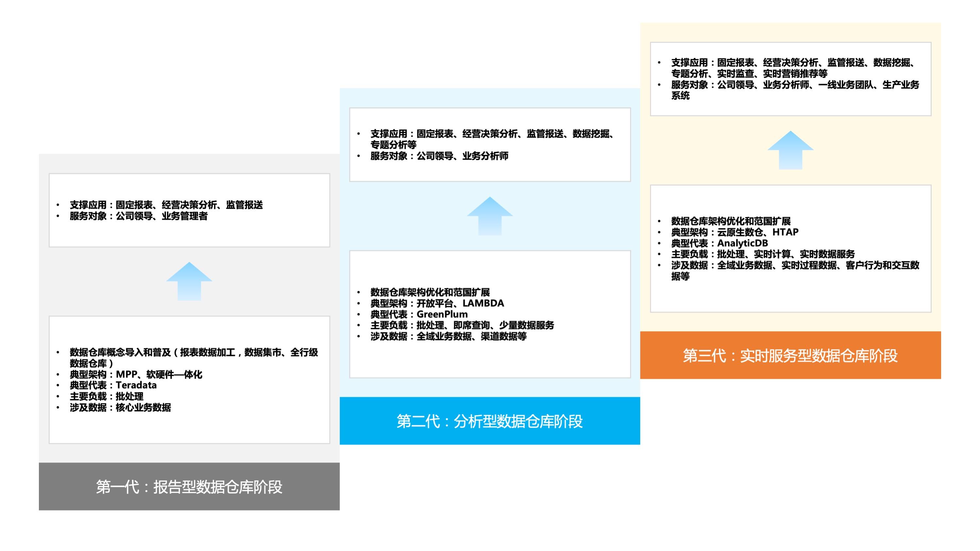This screenshot has height=551, width=980.
Task: Select the blue 第二代 分析型数据仓库阶段 banner
Action: (x=490, y=421)
